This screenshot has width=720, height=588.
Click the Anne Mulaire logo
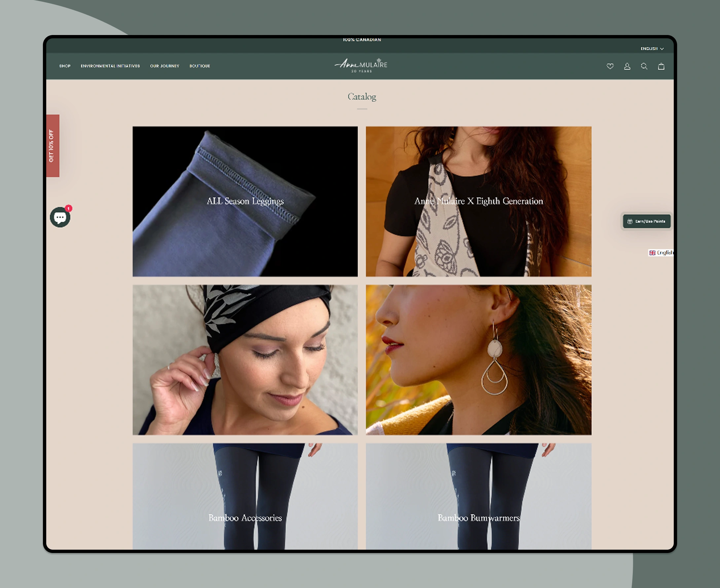(361, 65)
